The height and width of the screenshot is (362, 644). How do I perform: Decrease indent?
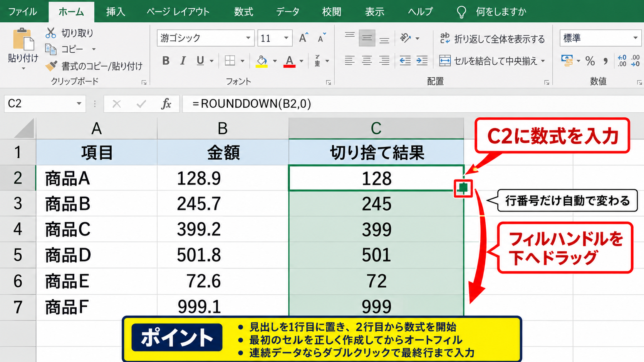click(x=405, y=61)
